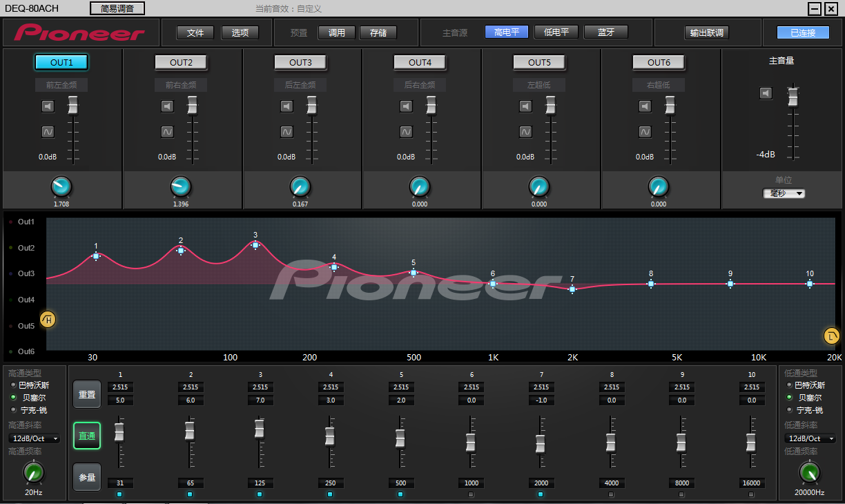Image resolution: width=845 pixels, height=504 pixels.
Task: Invert phase on OUT6 with wave icon
Action: click(645, 131)
